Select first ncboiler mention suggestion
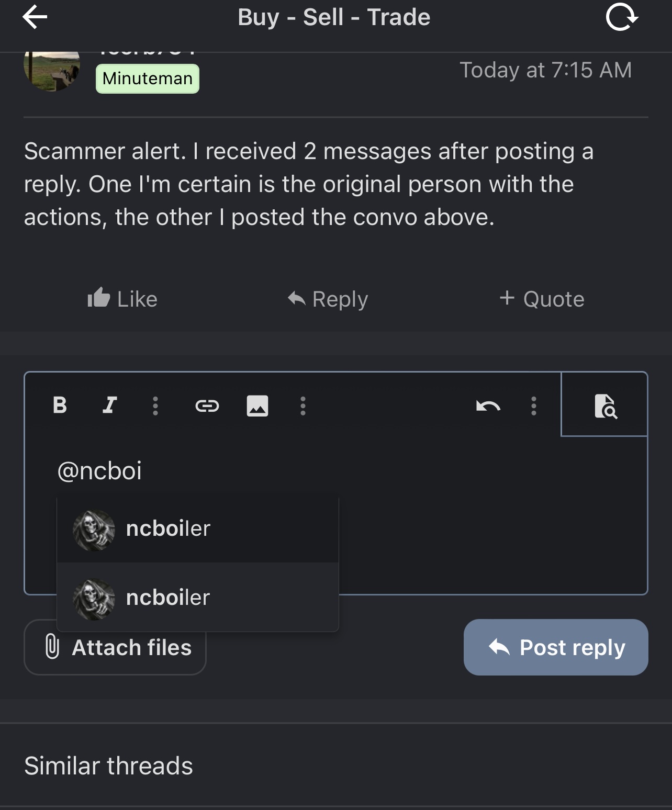Image resolution: width=672 pixels, height=810 pixels. coord(198,529)
